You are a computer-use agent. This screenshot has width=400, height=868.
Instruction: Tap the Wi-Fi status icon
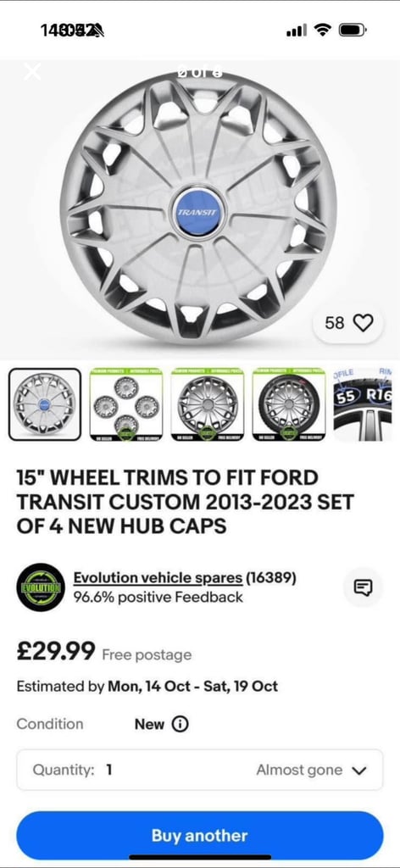pyautogui.click(x=322, y=30)
